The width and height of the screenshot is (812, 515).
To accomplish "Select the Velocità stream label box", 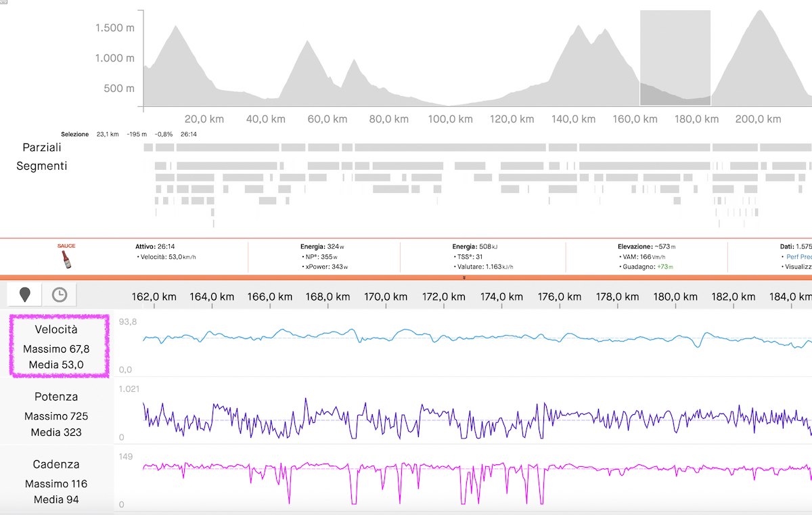I will point(58,346).
